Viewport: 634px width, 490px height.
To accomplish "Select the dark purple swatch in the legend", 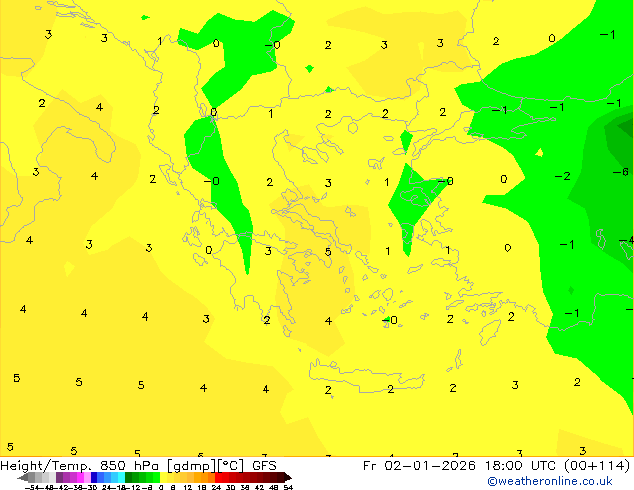I will pyautogui.click(x=59, y=477).
